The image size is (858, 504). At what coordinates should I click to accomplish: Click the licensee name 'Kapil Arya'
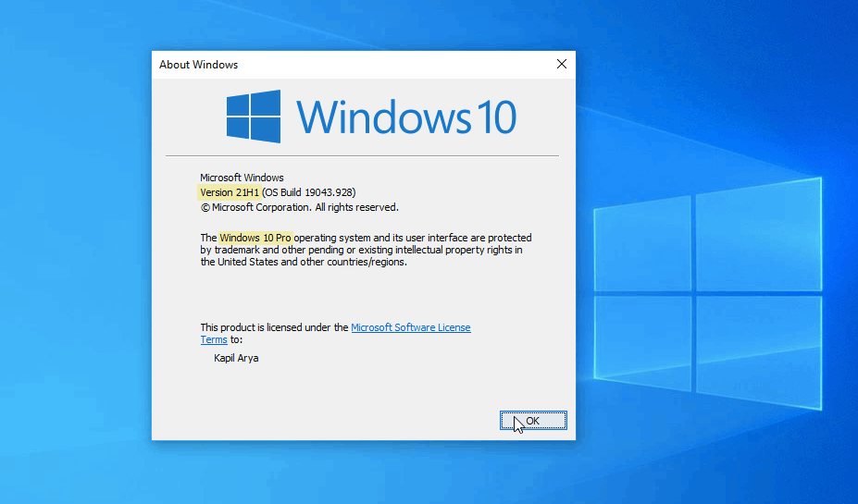[236, 358]
